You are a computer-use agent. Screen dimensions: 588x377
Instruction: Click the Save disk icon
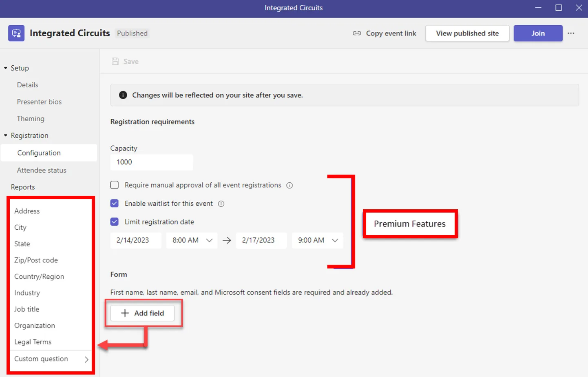click(x=115, y=61)
